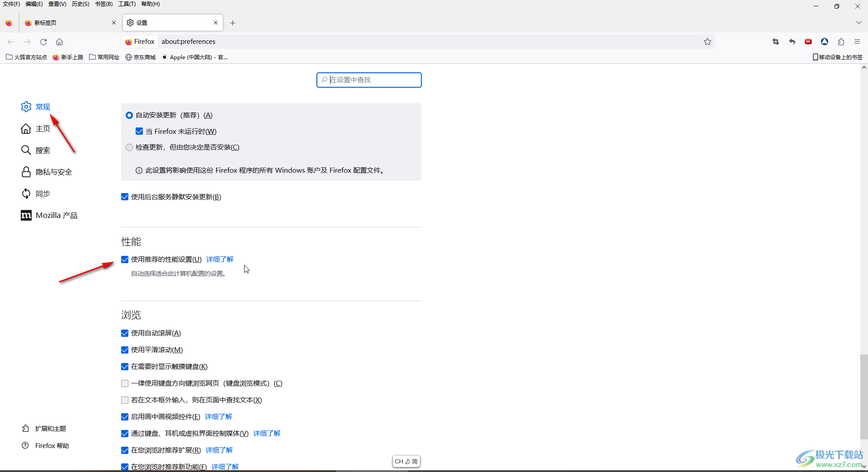This screenshot has height=472, width=868.
Task: Open Apple (中国大陆) bookmark
Action: [194, 57]
